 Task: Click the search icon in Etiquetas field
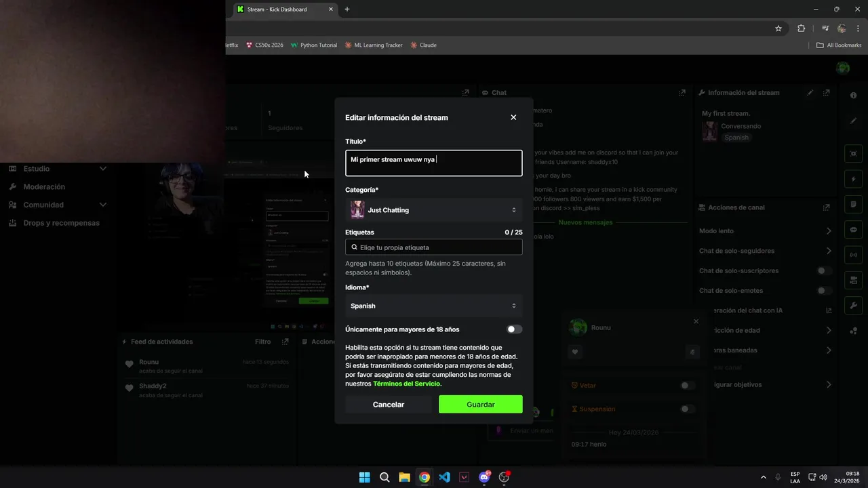pos(354,247)
